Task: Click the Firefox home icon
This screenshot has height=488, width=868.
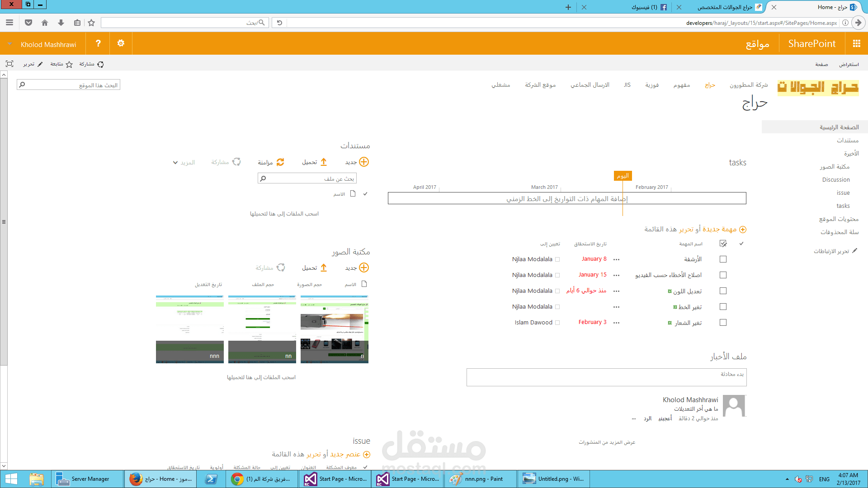Action: (45, 23)
